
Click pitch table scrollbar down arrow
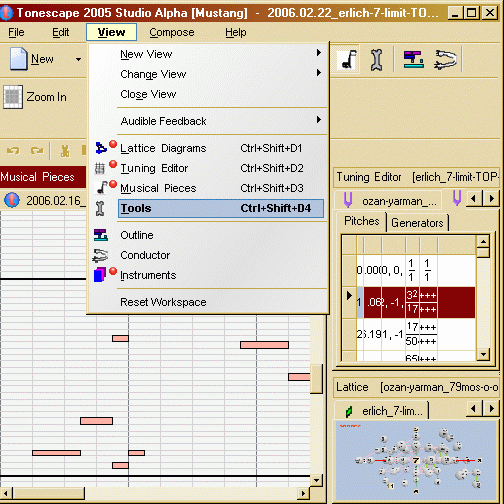point(483,354)
